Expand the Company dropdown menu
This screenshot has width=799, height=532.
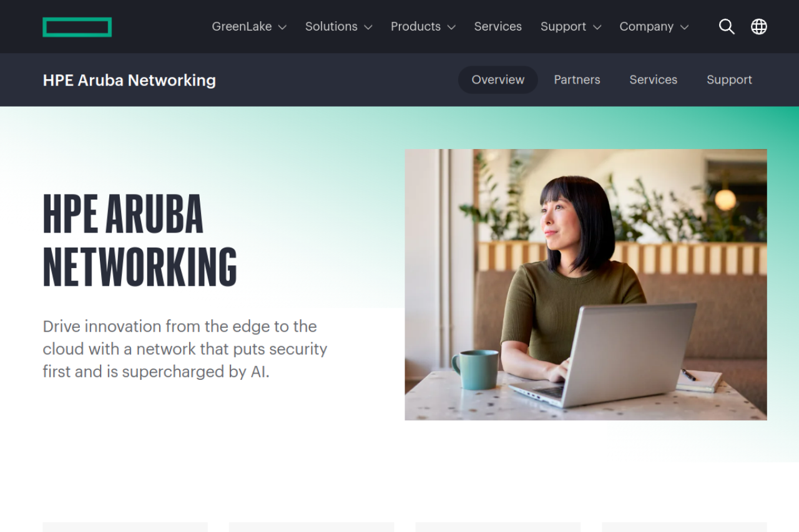click(654, 27)
